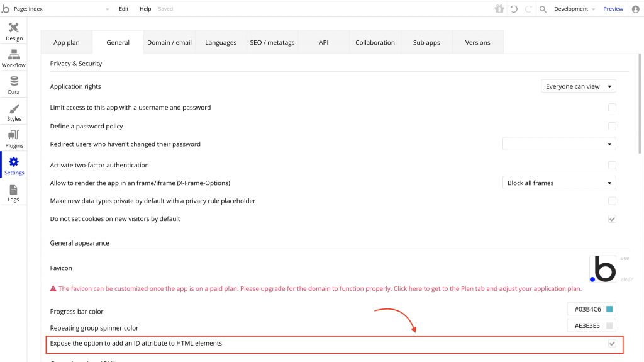The width and height of the screenshot is (644, 362).
Task: Toggle make new data types private checkbox
Action: click(x=612, y=201)
